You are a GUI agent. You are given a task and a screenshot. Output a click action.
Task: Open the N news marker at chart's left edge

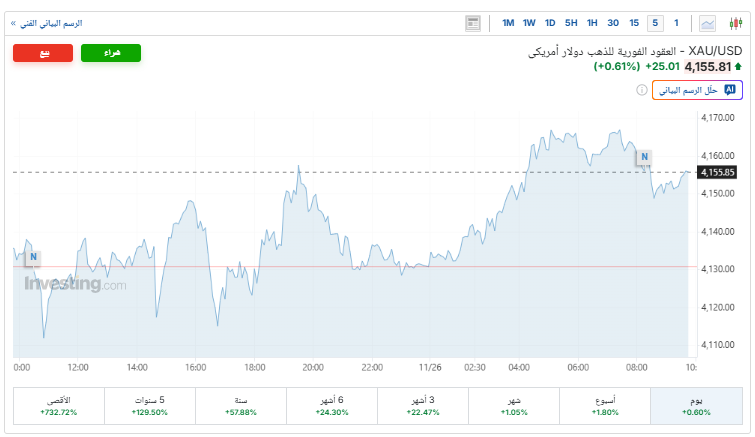pyautogui.click(x=33, y=257)
